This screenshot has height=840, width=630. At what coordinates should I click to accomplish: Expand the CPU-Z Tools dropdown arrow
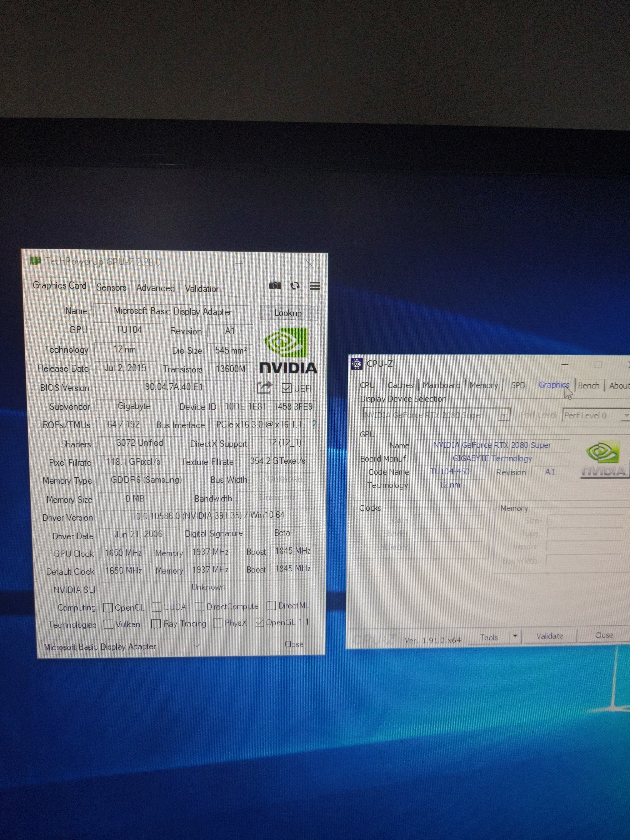point(515,636)
